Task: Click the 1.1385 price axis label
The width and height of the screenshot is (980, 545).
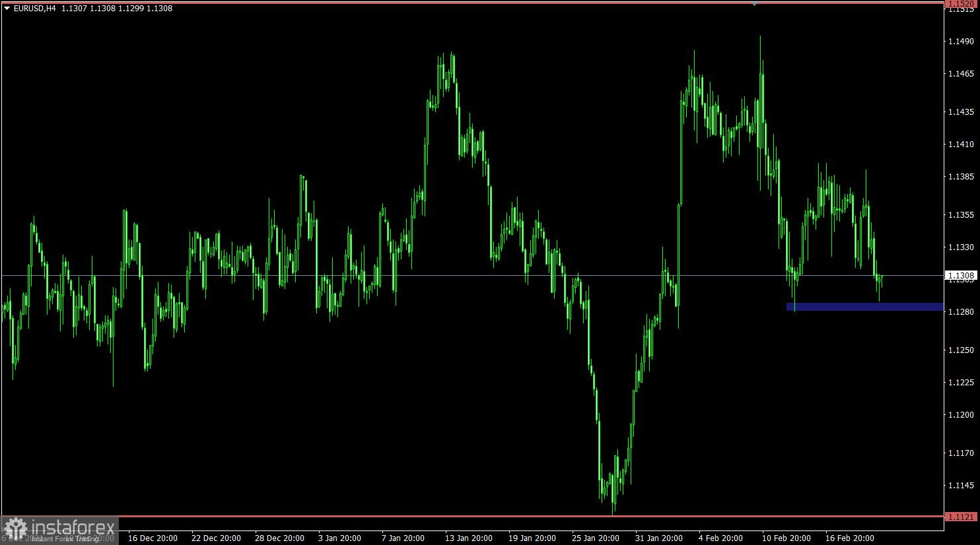Action: pyautogui.click(x=961, y=176)
